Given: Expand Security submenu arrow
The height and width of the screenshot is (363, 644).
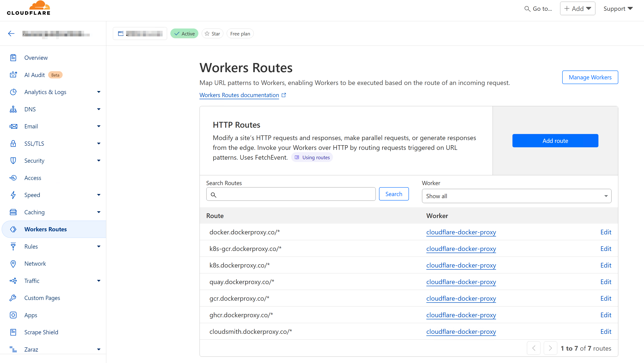Looking at the screenshot, I should (x=99, y=161).
